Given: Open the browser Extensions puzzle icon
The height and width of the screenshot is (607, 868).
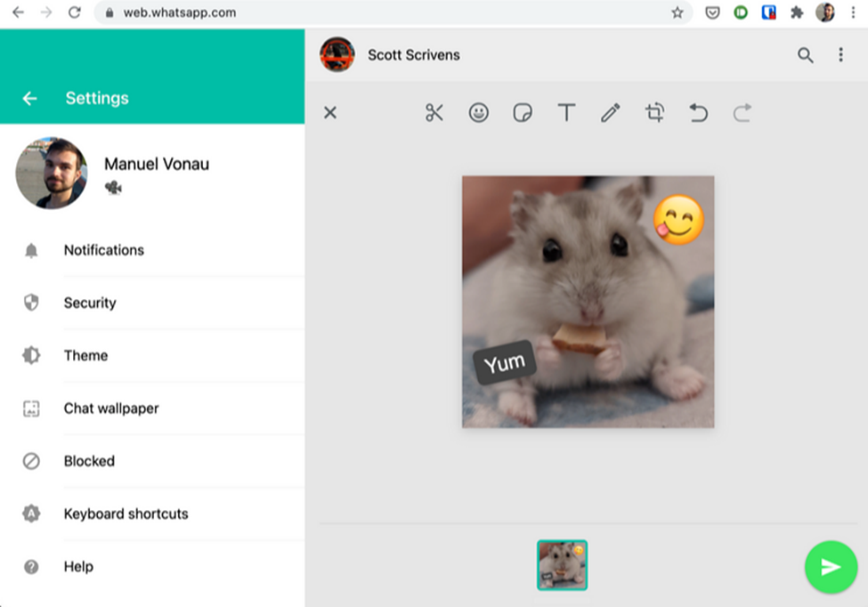Looking at the screenshot, I should (797, 12).
